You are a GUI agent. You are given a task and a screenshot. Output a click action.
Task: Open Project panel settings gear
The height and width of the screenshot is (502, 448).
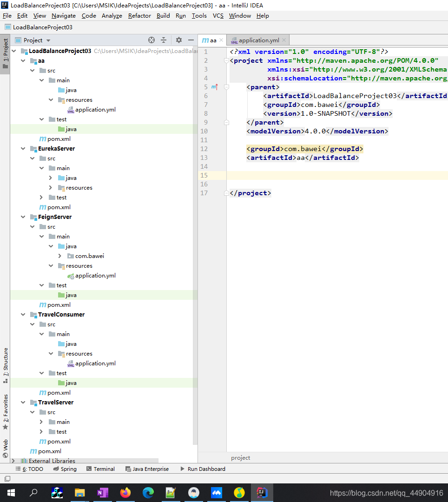[x=179, y=40]
